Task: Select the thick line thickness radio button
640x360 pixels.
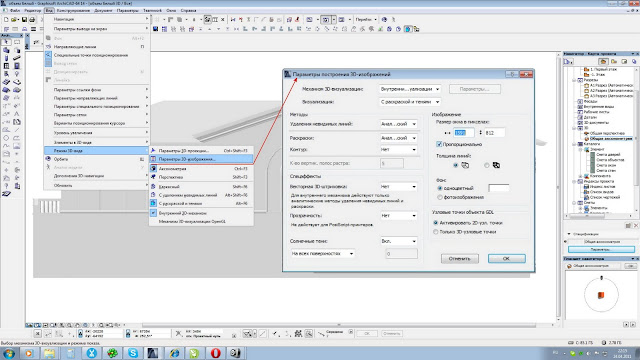Action: click(x=487, y=165)
